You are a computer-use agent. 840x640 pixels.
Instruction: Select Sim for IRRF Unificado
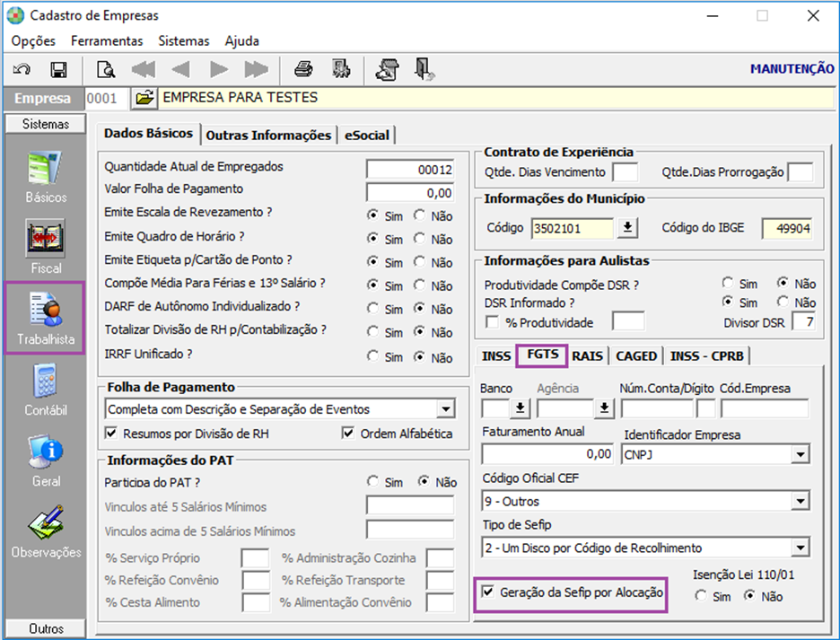pyautogui.click(x=372, y=356)
